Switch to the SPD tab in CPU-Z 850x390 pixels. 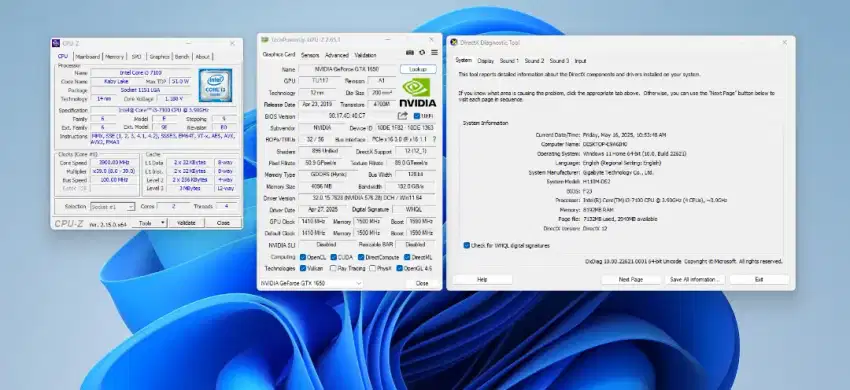tap(137, 56)
